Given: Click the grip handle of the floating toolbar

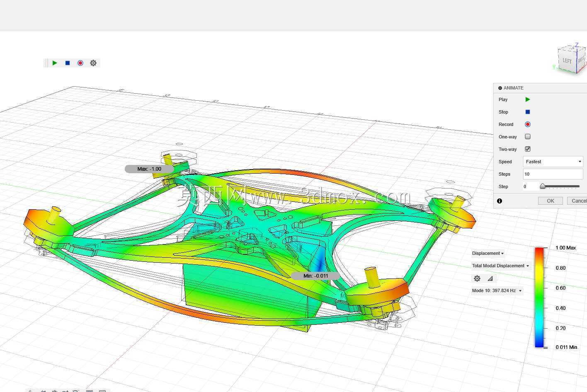Looking at the screenshot, I should click(x=46, y=63).
